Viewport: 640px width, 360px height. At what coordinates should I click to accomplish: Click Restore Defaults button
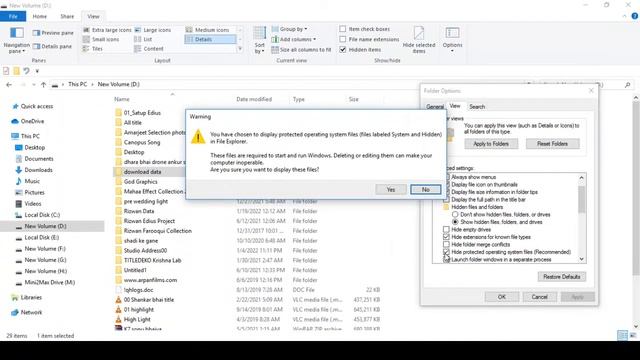coord(562,277)
